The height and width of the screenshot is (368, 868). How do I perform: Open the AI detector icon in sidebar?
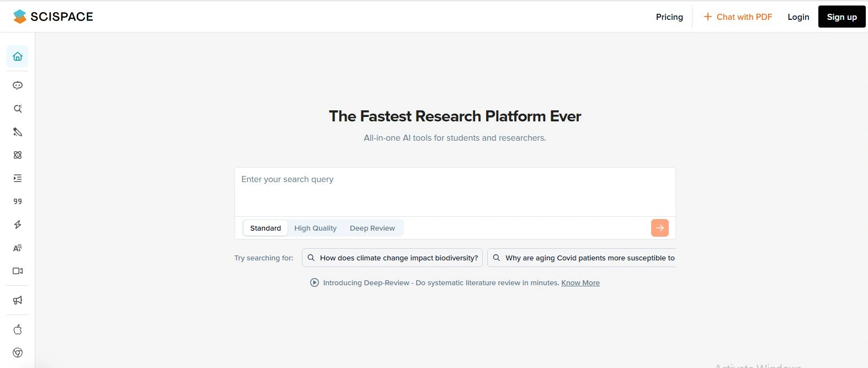18,248
